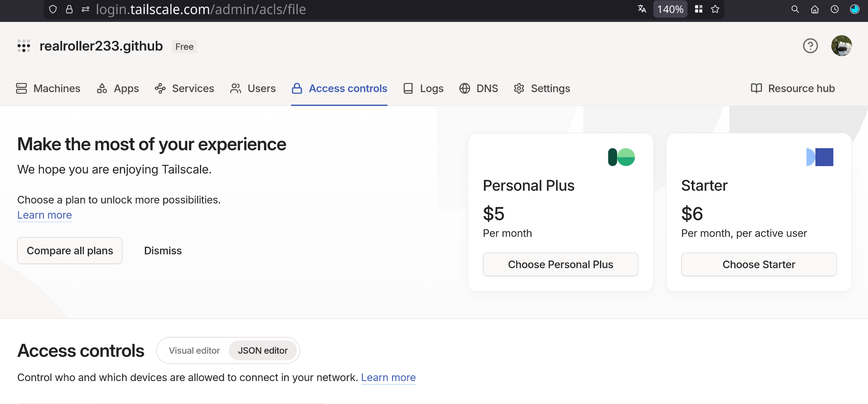
Task: Open the browser history clock icon
Action: pyautogui.click(x=835, y=9)
